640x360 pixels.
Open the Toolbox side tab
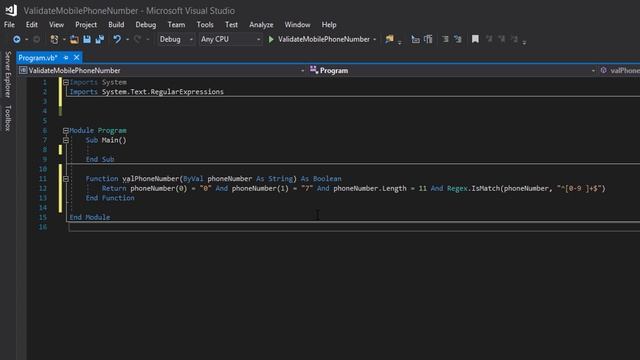point(7,118)
